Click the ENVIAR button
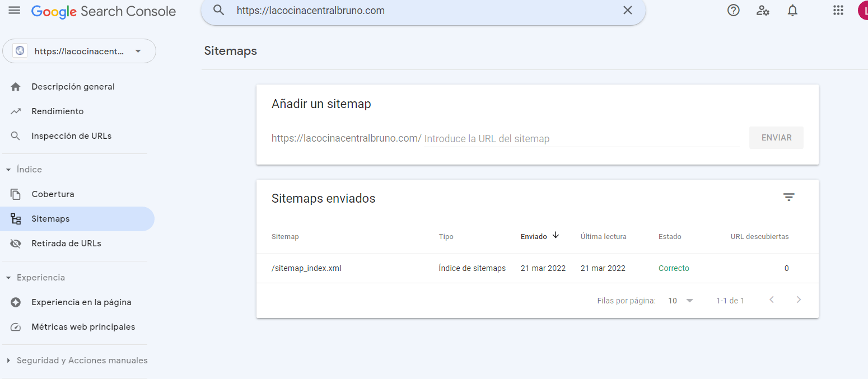 (776, 138)
